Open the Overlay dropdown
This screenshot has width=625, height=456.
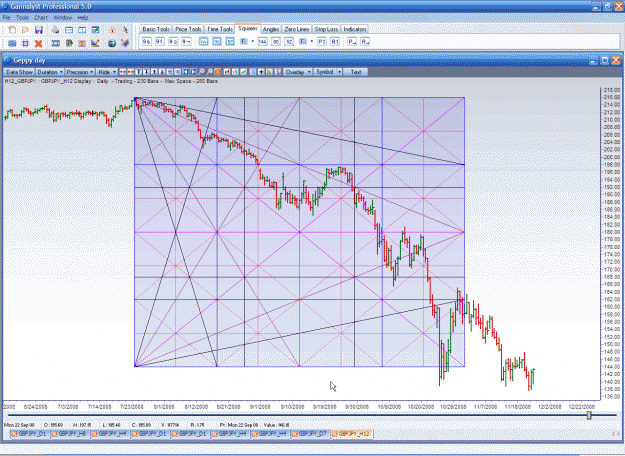tap(297, 72)
